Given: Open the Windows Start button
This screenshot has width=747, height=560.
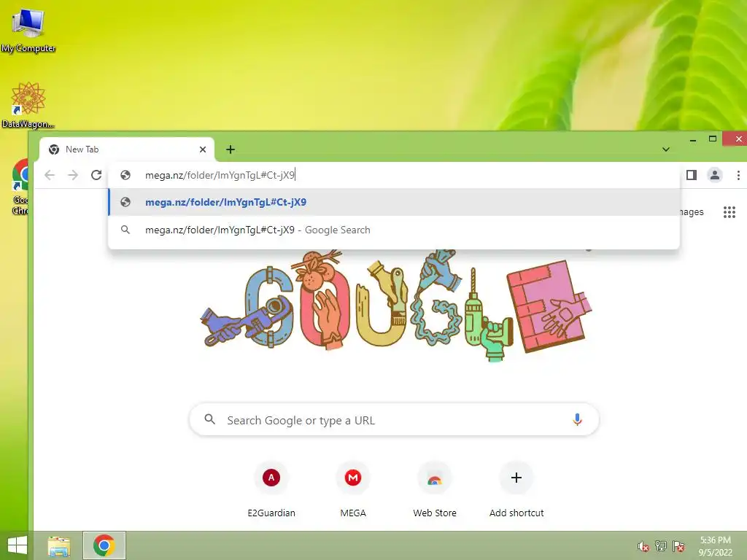Looking at the screenshot, I should click(18, 545).
